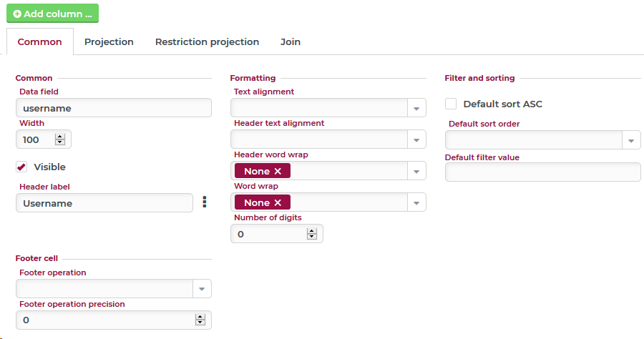Click the Add column button
644x339 pixels.
(x=53, y=14)
